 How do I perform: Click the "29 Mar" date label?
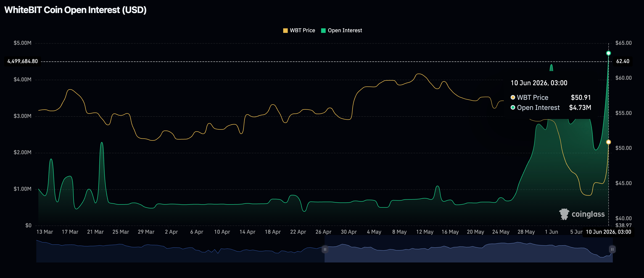(146, 232)
